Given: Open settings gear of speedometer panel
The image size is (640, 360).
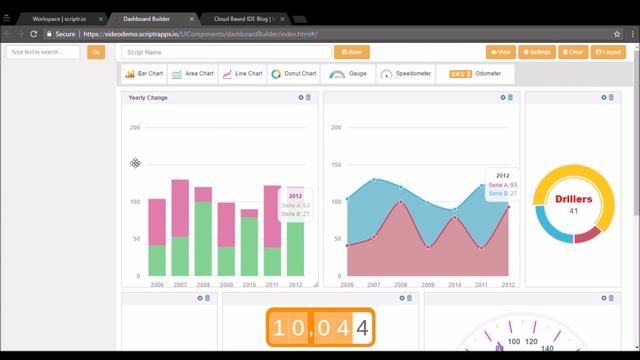Looking at the screenshot, I should pos(604,298).
